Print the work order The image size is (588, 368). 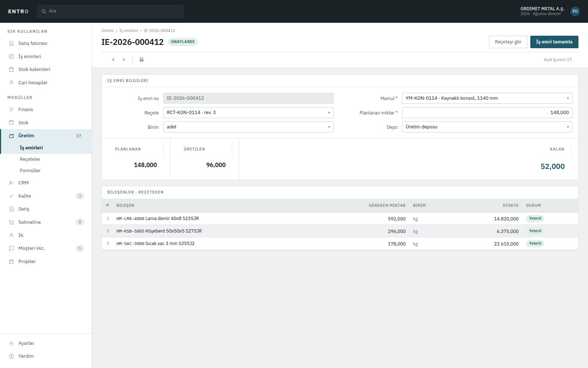click(141, 60)
